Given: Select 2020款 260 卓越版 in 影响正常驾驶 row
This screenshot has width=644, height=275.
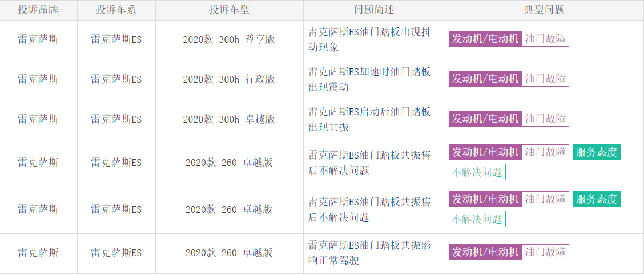Looking at the screenshot, I should click(229, 253).
